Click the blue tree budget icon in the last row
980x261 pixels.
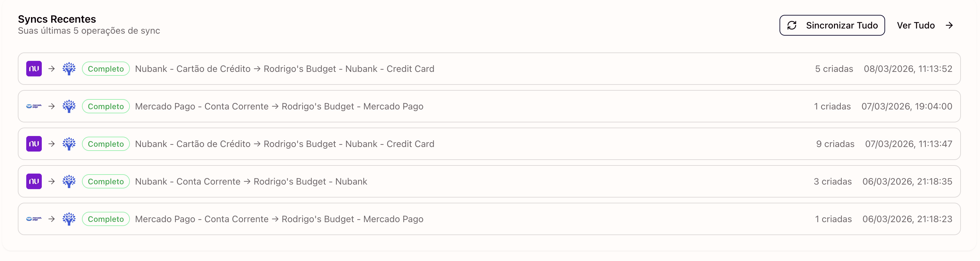point(69,219)
